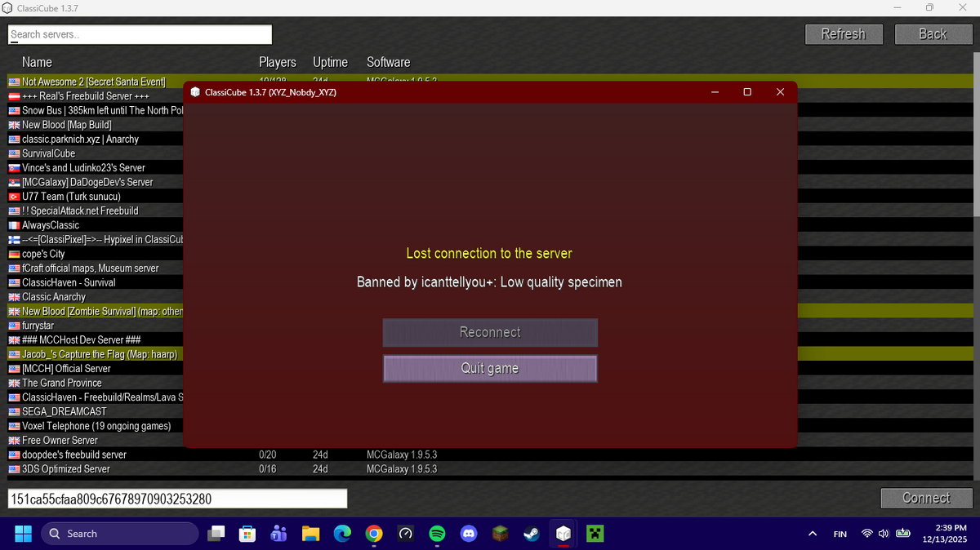Sort the list by Name column header
The height and width of the screenshot is (550, 980).
point(37,62)
